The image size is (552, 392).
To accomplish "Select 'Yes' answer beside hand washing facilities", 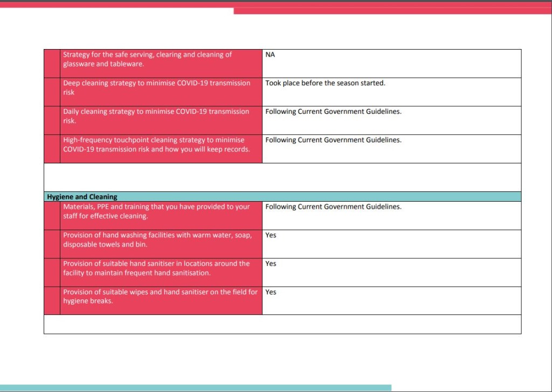I will click(271, 235).
